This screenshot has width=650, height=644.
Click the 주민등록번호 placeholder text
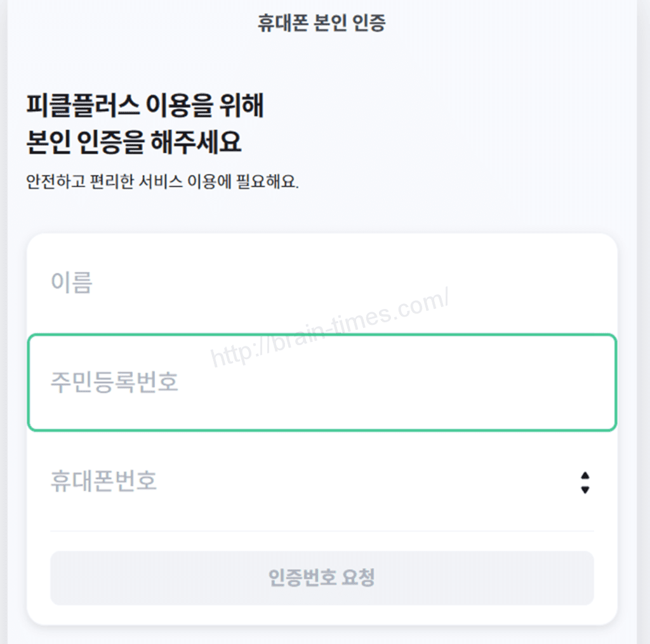114,383
